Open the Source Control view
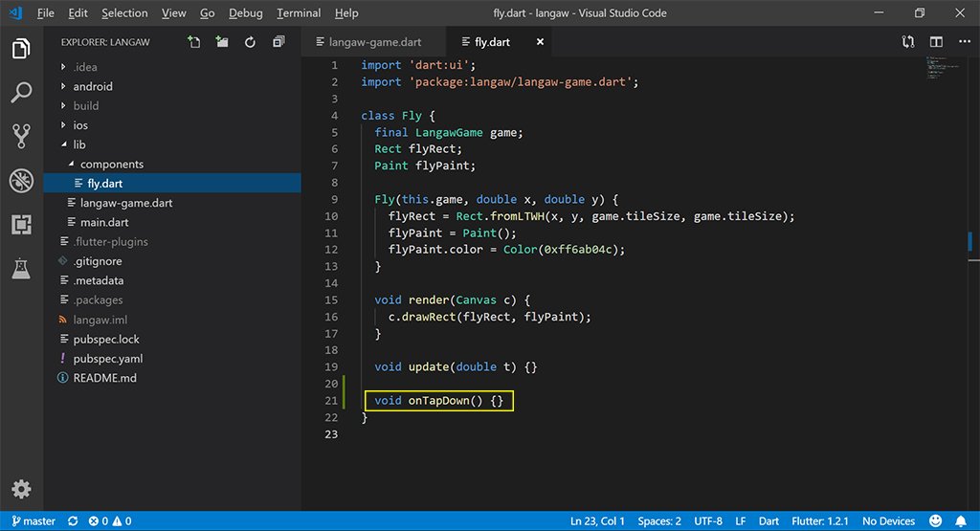Viewport: 980px width, 531px height. (21, 136)
